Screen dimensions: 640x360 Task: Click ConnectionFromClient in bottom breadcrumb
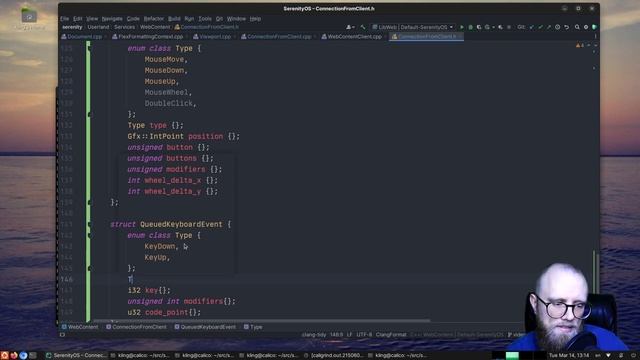coord(136,327)
